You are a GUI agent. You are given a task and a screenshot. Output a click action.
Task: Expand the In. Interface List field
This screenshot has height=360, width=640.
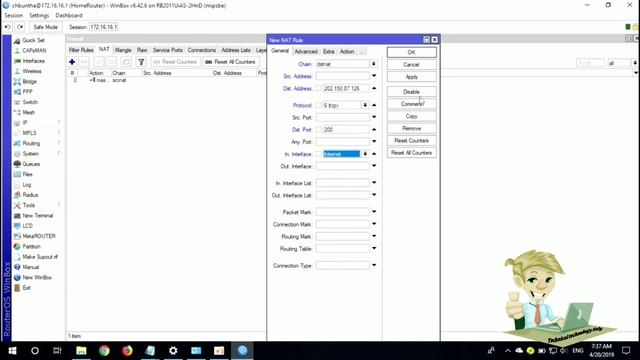(x=374, y=183)
